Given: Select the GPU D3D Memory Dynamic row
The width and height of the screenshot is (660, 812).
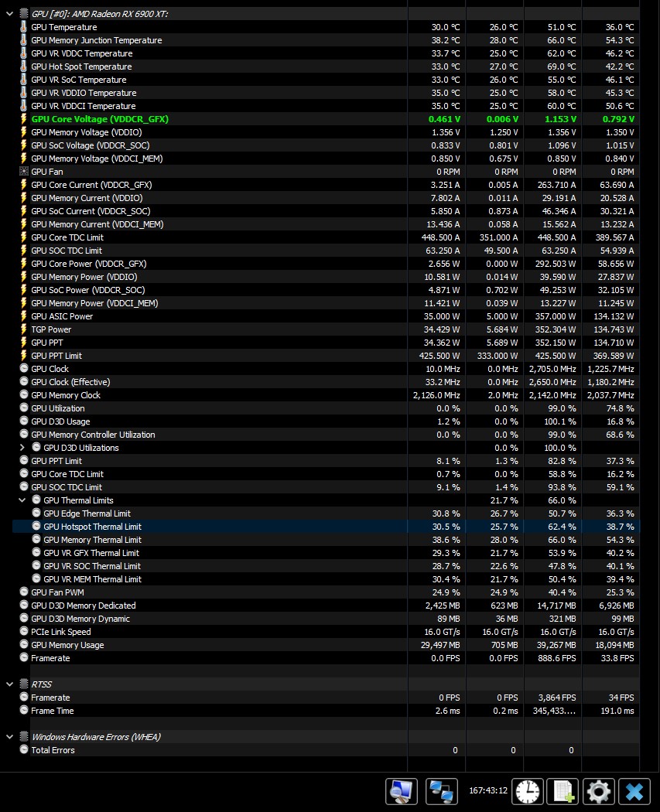Looking at the screenshot, I should 327,619.
